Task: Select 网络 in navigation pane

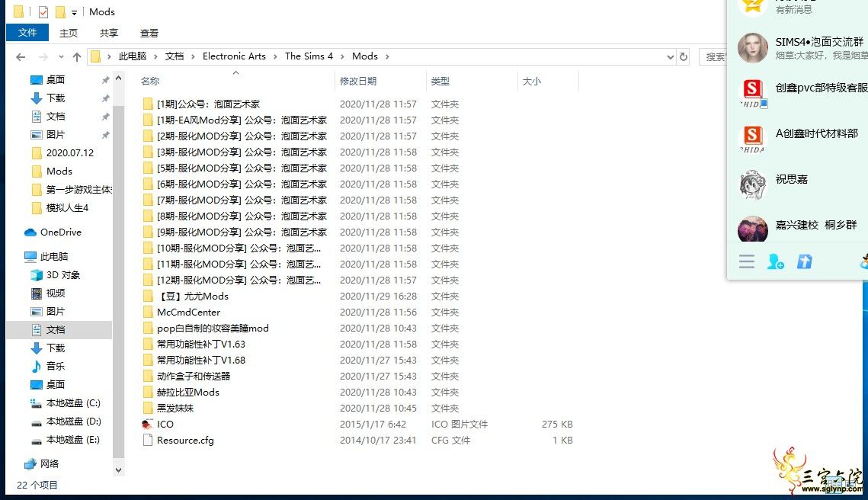Action: coord(50,463)
